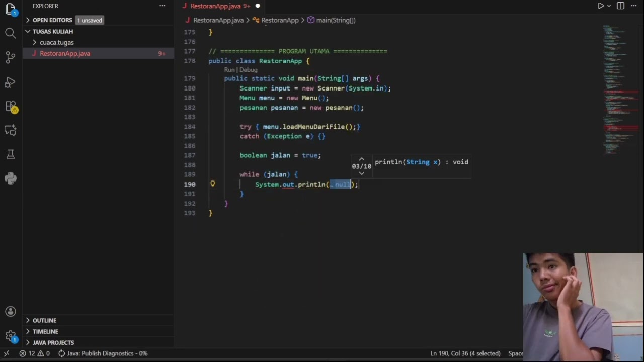Open the Python view icon
This screenshot has width=644, height=362.
point(11,178)
